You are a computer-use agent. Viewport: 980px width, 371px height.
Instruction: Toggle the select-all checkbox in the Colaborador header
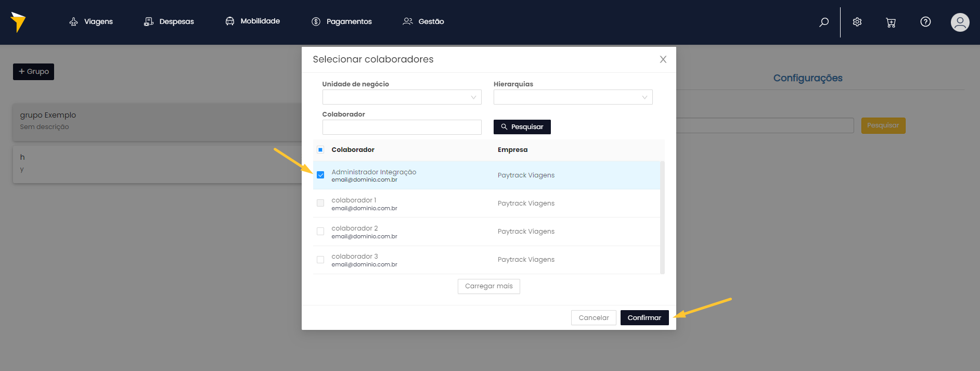tap(320, 150)
